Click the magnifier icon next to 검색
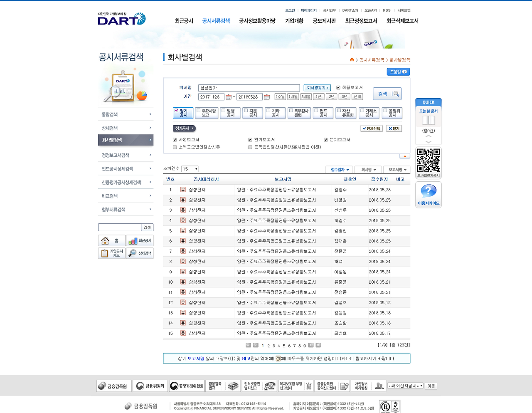532x413 pixels. (x=396, y=94)
